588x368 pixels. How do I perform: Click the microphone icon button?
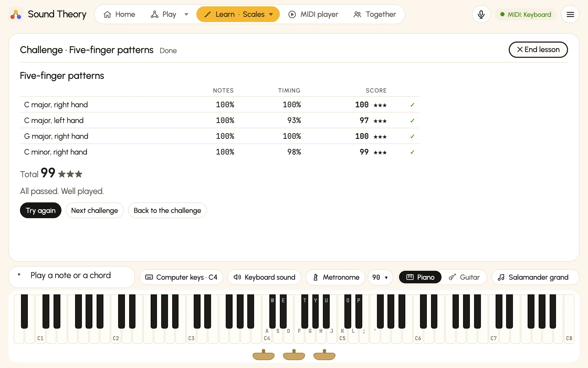pyautogui.click(x=481, y=14)
